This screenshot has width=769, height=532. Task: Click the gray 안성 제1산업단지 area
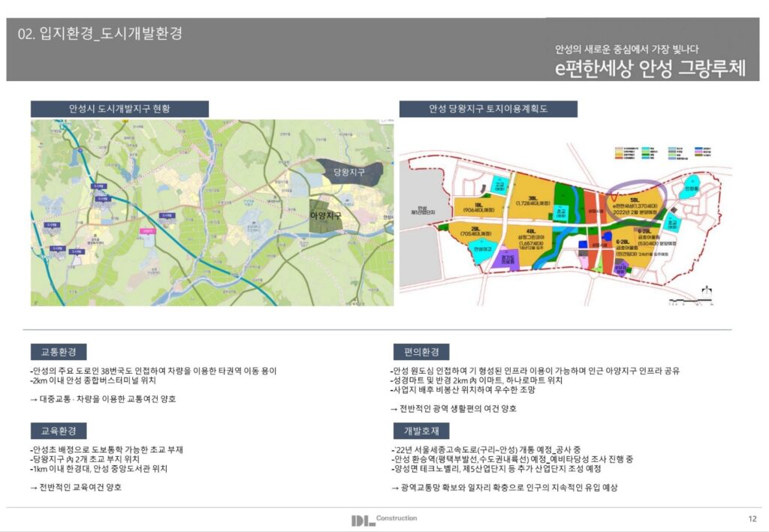[422, 211]
